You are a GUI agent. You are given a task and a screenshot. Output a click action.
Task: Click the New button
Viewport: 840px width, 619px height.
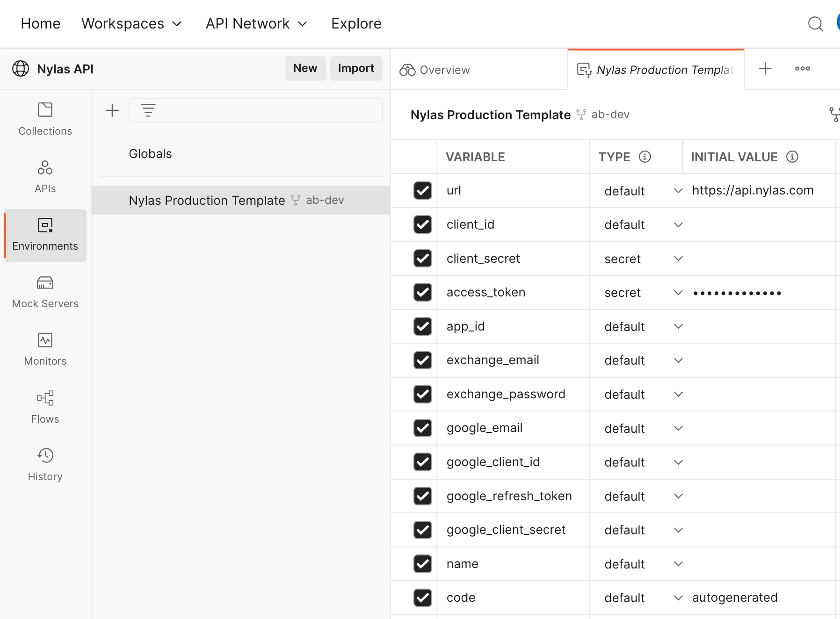305,68
